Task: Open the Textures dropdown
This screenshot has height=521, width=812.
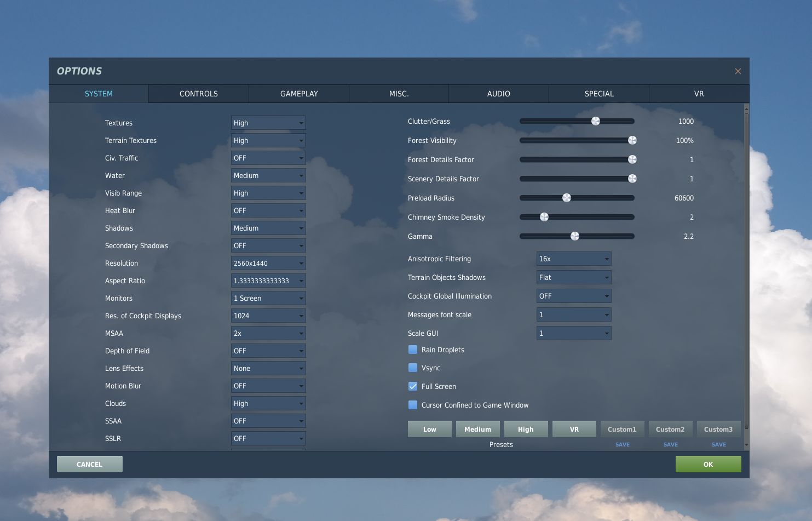Action: [x=268, y=123]
